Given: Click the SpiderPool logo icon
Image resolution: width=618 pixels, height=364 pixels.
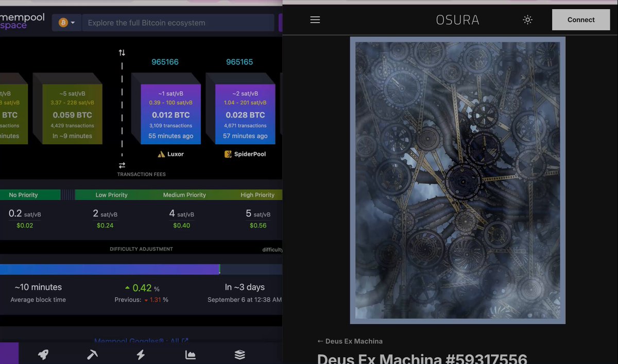Looking at the screenshot, I should (228, 154).
